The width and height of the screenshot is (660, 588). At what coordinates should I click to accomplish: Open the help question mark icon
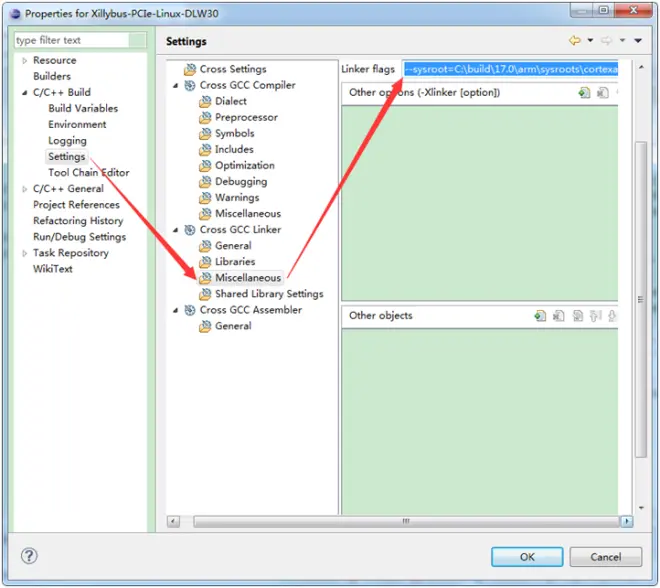click(x=29, y=556)
